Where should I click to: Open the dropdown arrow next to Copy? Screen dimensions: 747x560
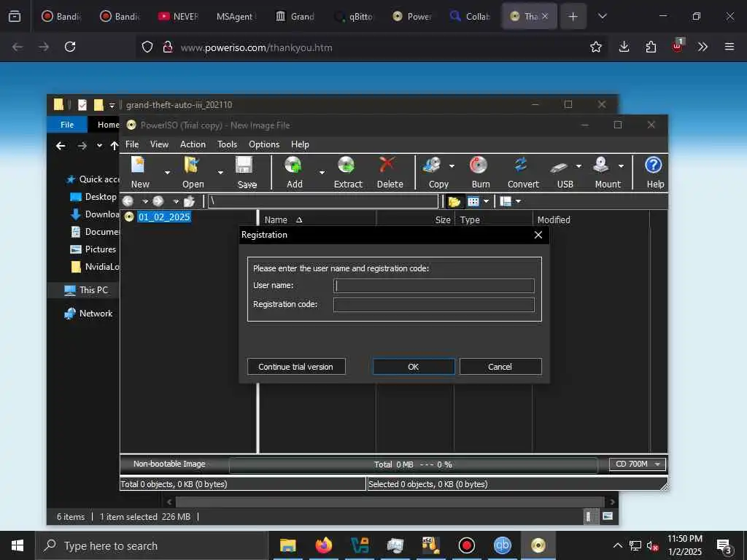452,166
